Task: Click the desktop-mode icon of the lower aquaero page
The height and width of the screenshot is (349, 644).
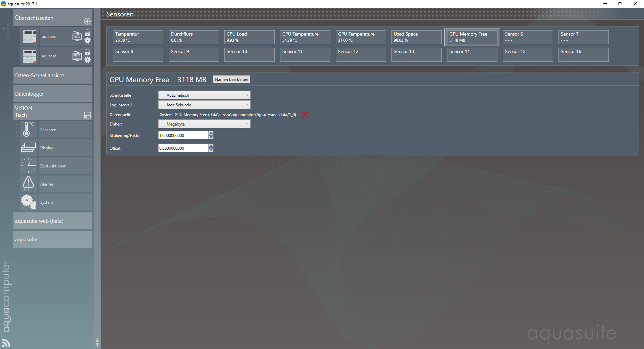Action: point(77,56)
